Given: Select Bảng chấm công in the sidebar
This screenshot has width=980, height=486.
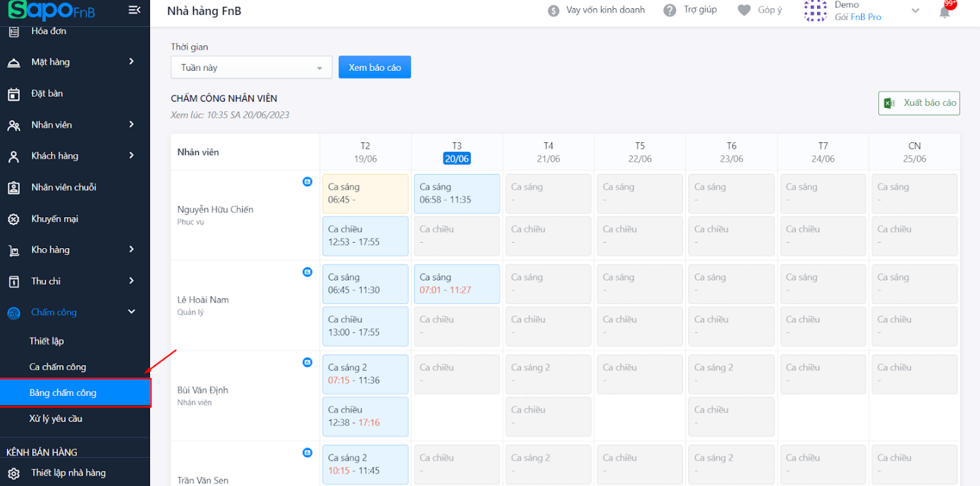Looking at the screenshot, I should [75, 393].
